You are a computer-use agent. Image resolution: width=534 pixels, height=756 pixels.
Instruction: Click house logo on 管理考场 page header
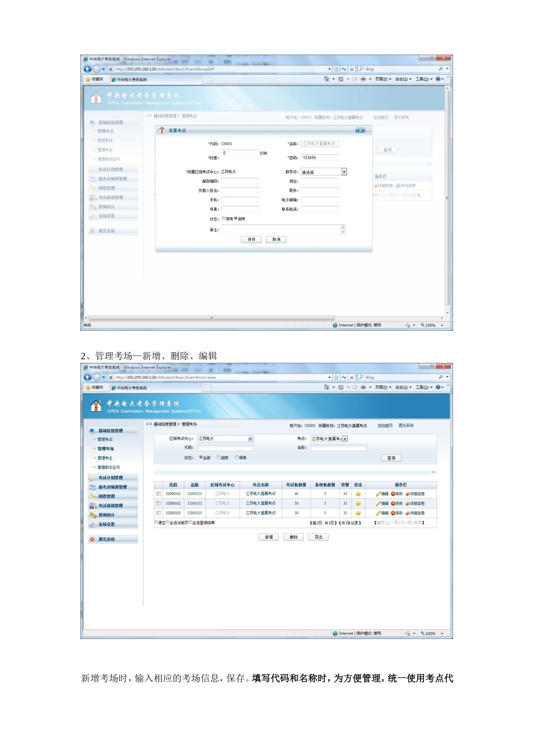(96, 406)
